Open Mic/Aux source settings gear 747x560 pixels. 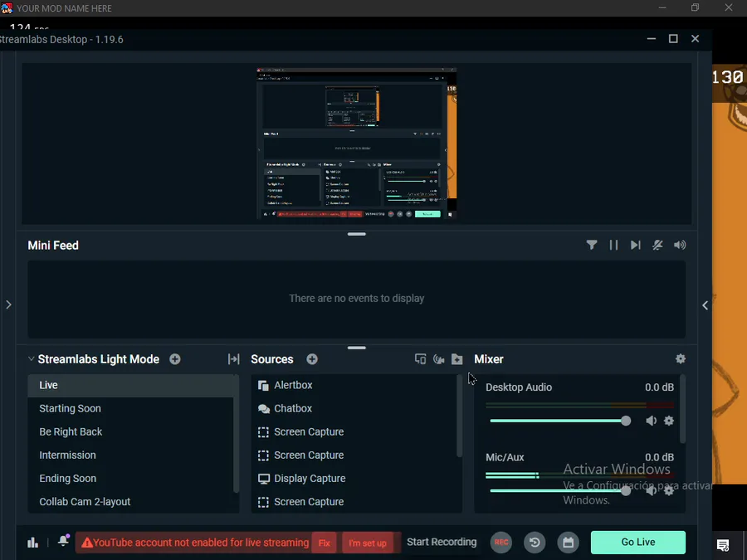click(669, 490)
